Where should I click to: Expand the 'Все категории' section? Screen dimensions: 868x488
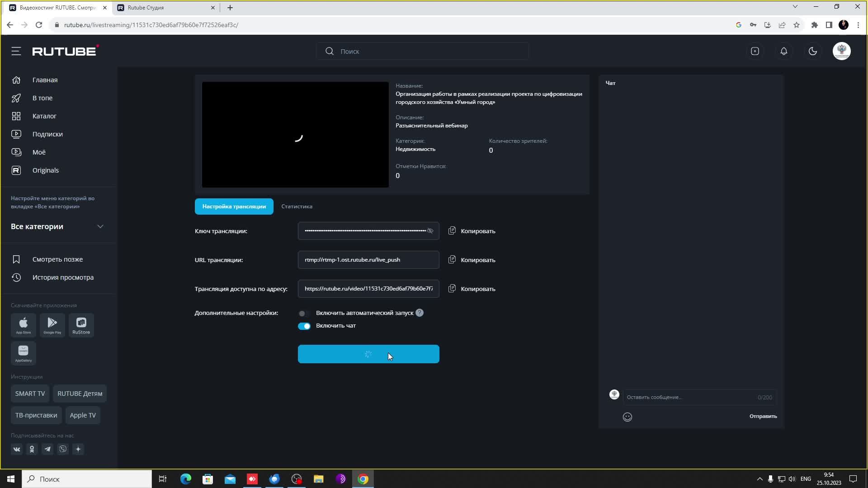tap(100, 226)
